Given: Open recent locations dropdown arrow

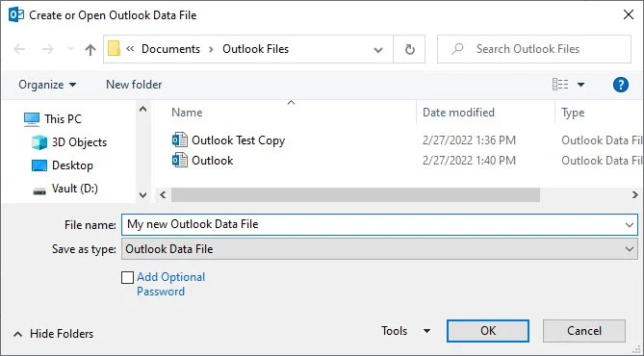Looking at the screenshot, I should (x=70, y=49).
